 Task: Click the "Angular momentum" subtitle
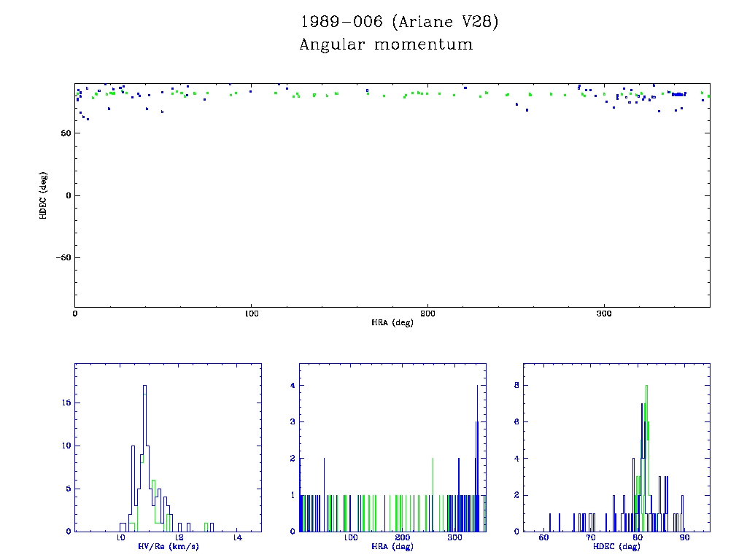point(386,45)
